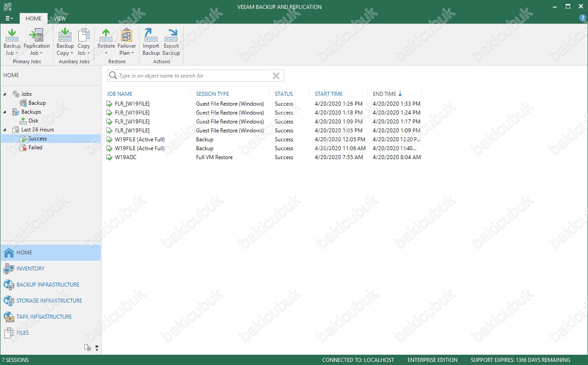Collapse the Last 24 Hours node arrow
This screenshot has width=588, height=365.
coord(5,130)
